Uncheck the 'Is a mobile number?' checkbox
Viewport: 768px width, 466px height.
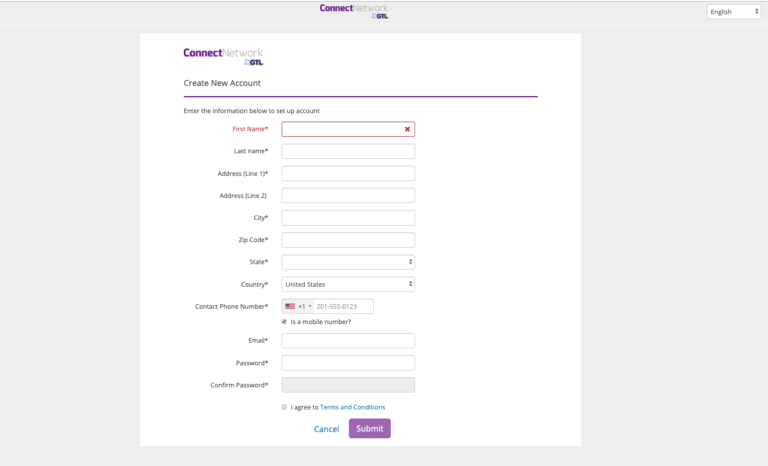(x=284, y=322)
